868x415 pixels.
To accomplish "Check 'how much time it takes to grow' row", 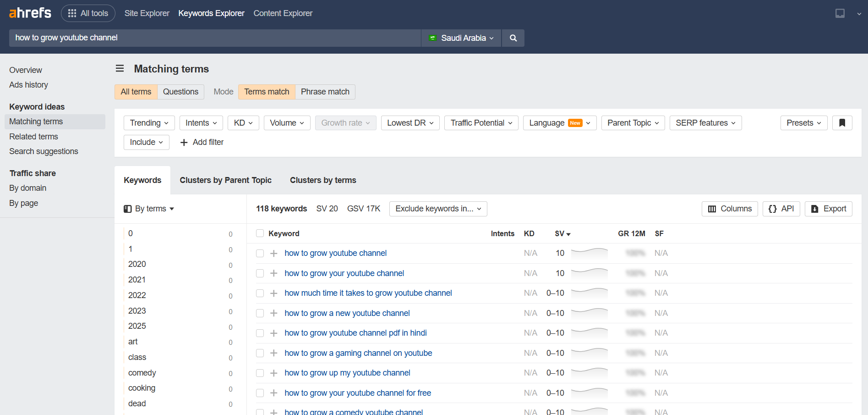I will pyautogui.click(x=260, y=293).
